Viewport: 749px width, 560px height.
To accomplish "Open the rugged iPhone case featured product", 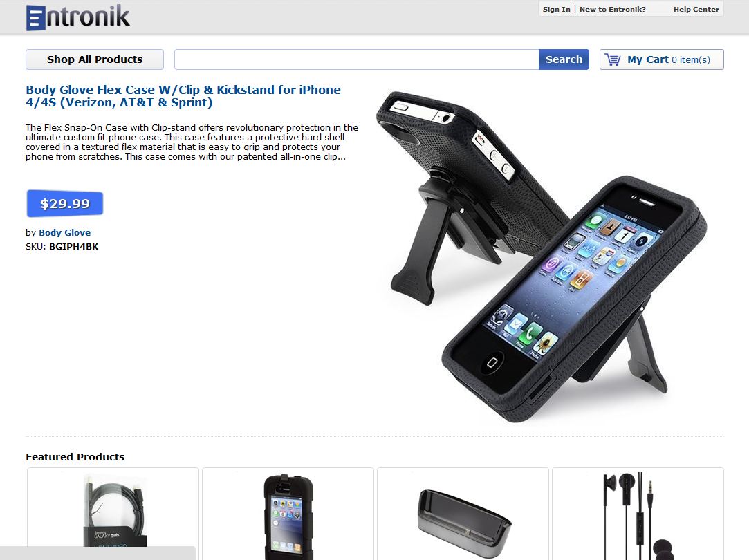I will click(288, 513).
